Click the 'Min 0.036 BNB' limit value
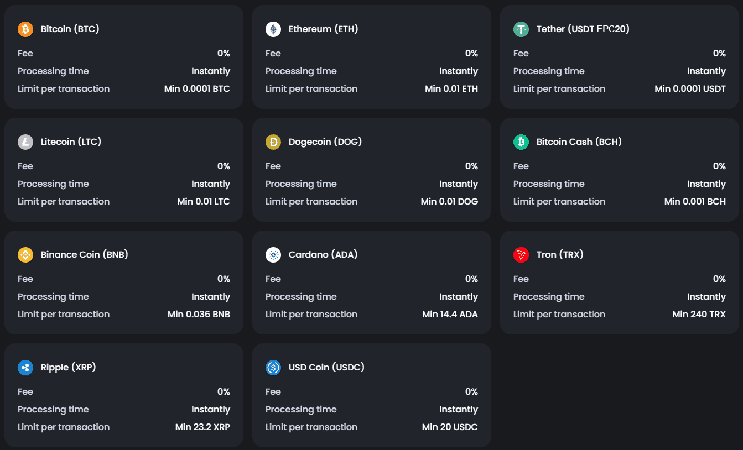Image resolution: width=743 pixels, height=450 pixels. click(x=199, y=314)
